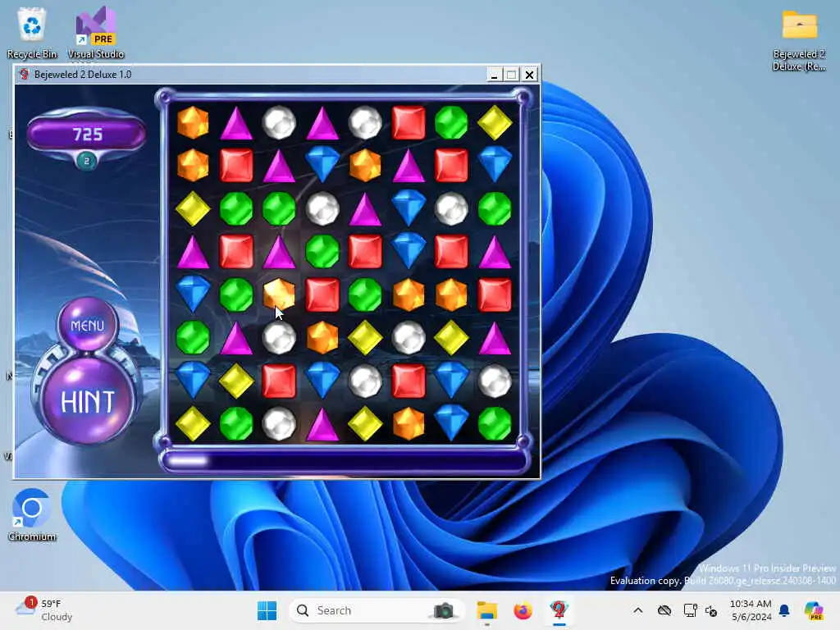Select the green gem in the sixth row

coord(193,337)
